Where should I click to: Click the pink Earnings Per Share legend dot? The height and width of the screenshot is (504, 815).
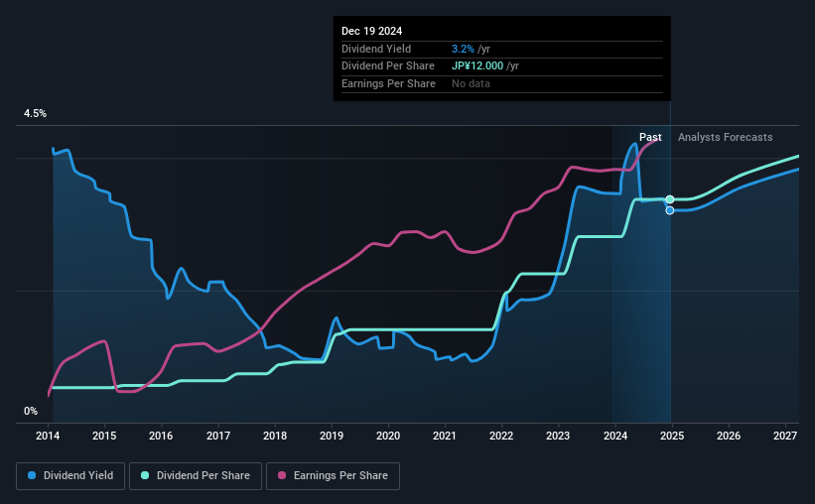282,475
